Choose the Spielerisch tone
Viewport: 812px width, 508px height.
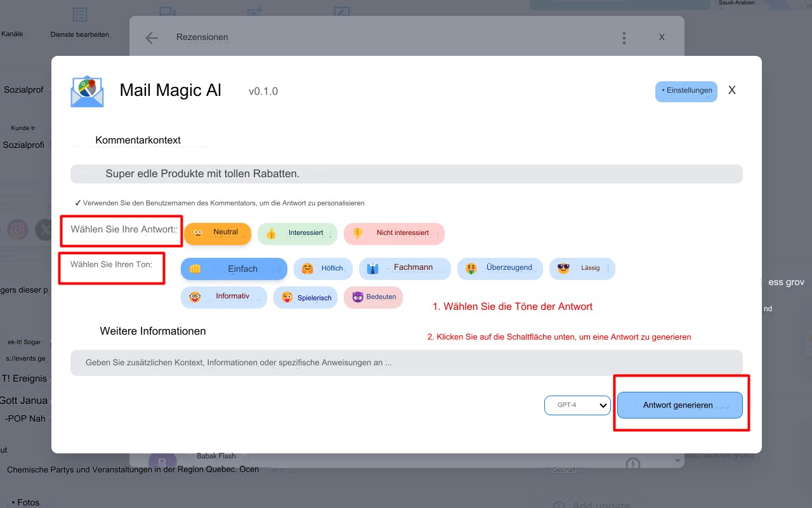(305, 298)
